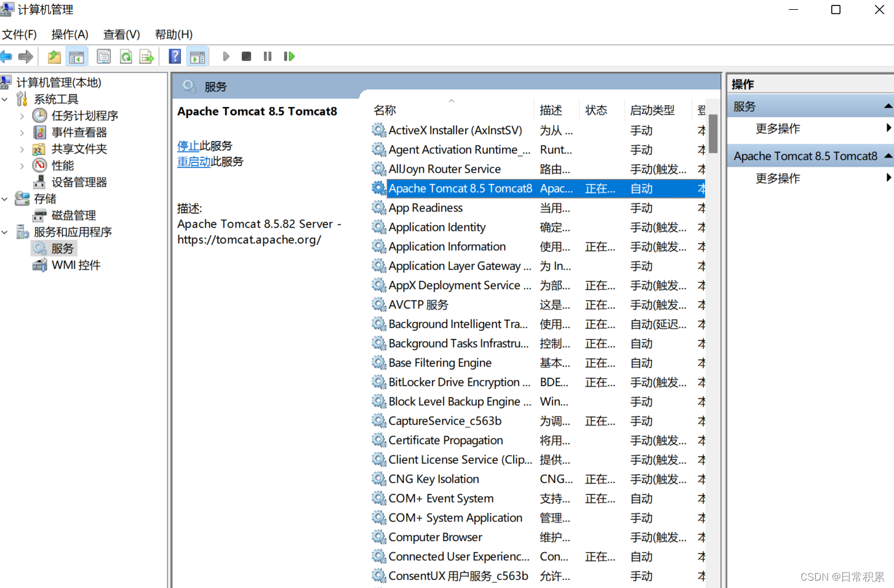Select 服务 node in the left tree

pos(62,248)
